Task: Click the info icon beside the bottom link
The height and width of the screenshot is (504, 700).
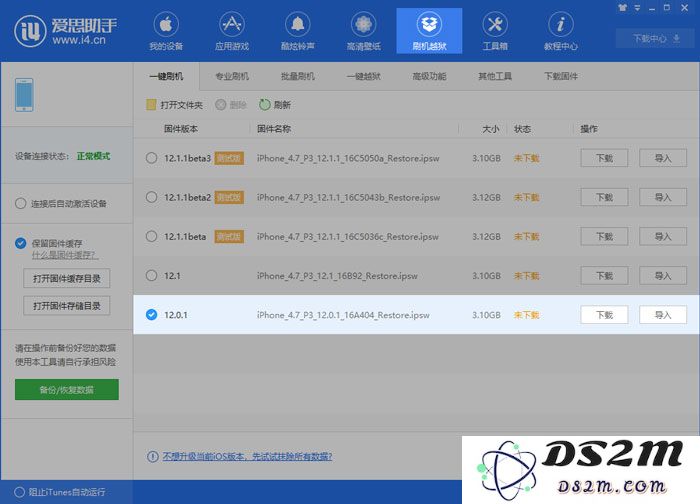Action: pos(152,457)
